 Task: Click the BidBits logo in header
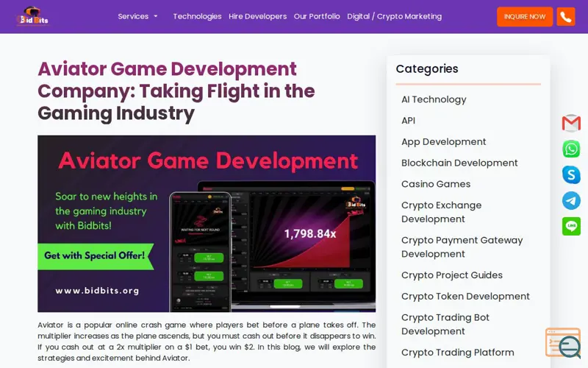(x=32, y=16)
